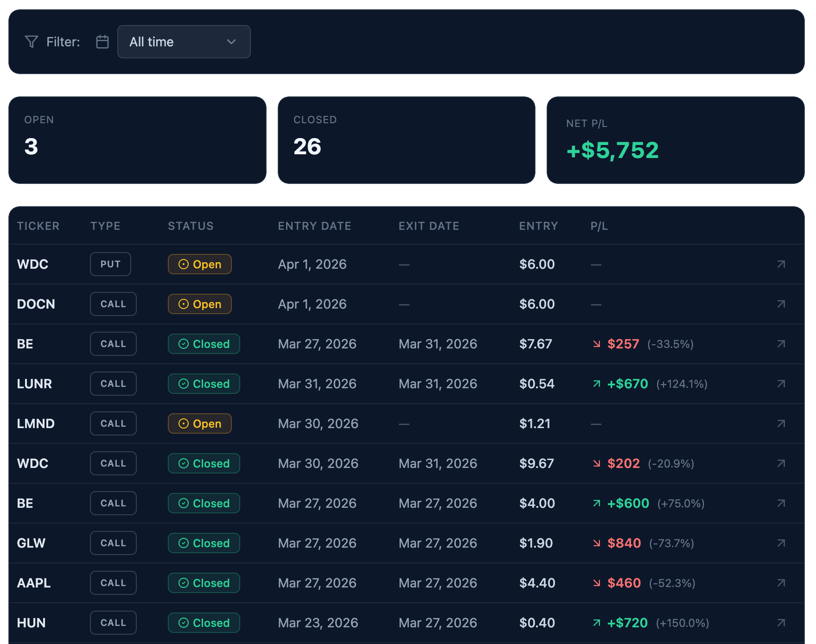
Task: Click the CLOSED stat card showing 26
Action: 407,140
